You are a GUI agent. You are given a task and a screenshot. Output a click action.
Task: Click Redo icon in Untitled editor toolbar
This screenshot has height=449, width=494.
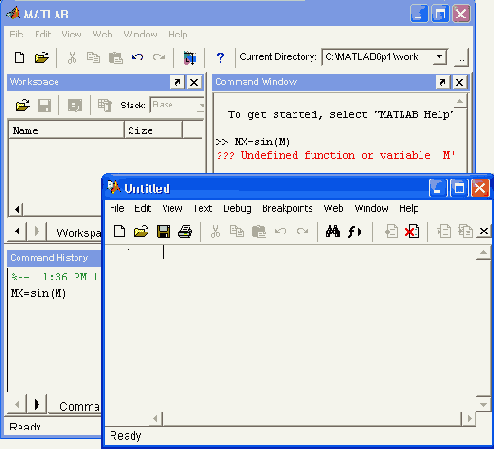pyautogui.click(x=303, y=231)
